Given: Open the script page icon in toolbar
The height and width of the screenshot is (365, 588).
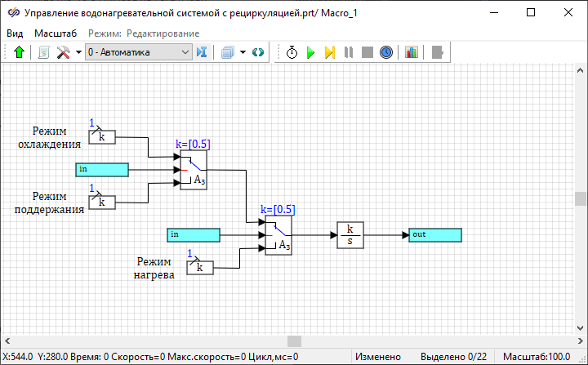Looking at the screenshot, I should pyautogui.click(x=44, y=52).
